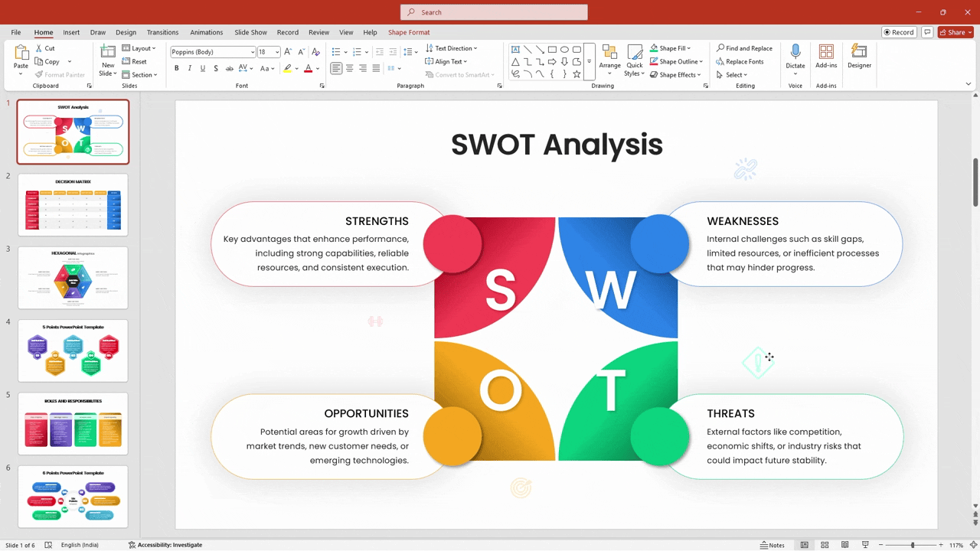980x551 pixels.
Task: Click the Share button
Action: click(x=954, y=32)
